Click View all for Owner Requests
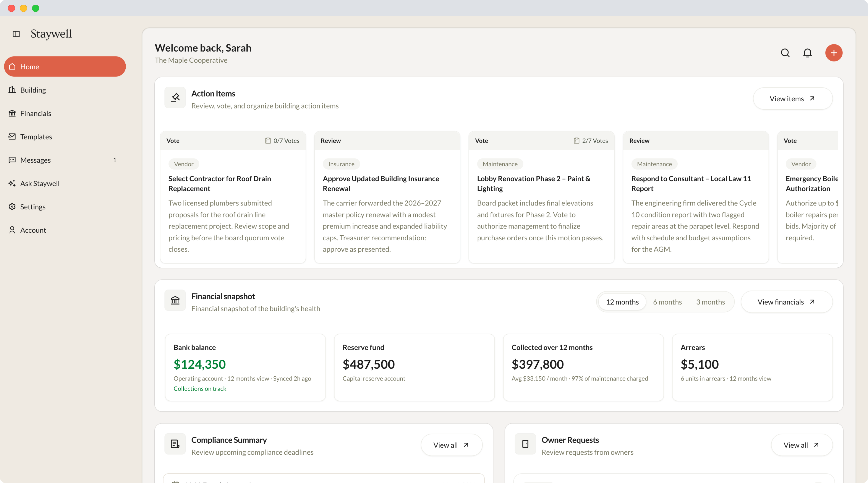Image resolution: width=868 pixels, height=483 pixels. click(x=802, y=445)
